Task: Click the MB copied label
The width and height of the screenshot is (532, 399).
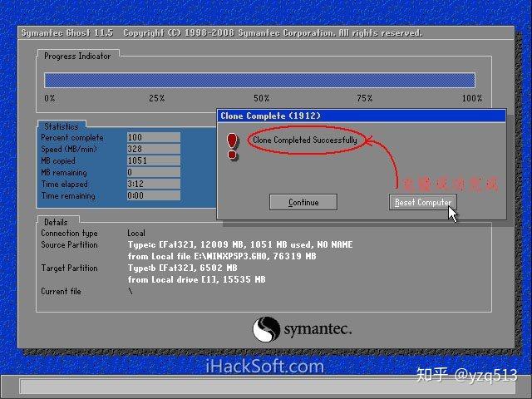Action: coord(58,160)
